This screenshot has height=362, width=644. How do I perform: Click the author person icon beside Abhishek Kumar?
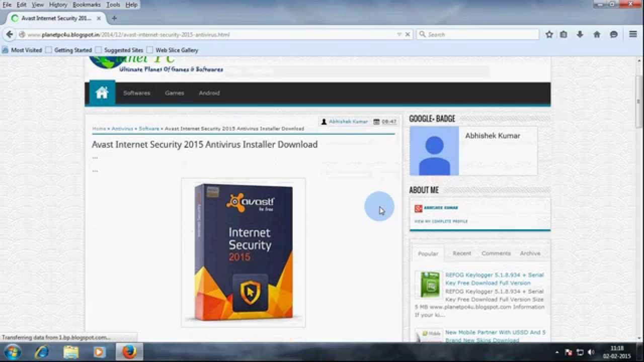point(324,122)
